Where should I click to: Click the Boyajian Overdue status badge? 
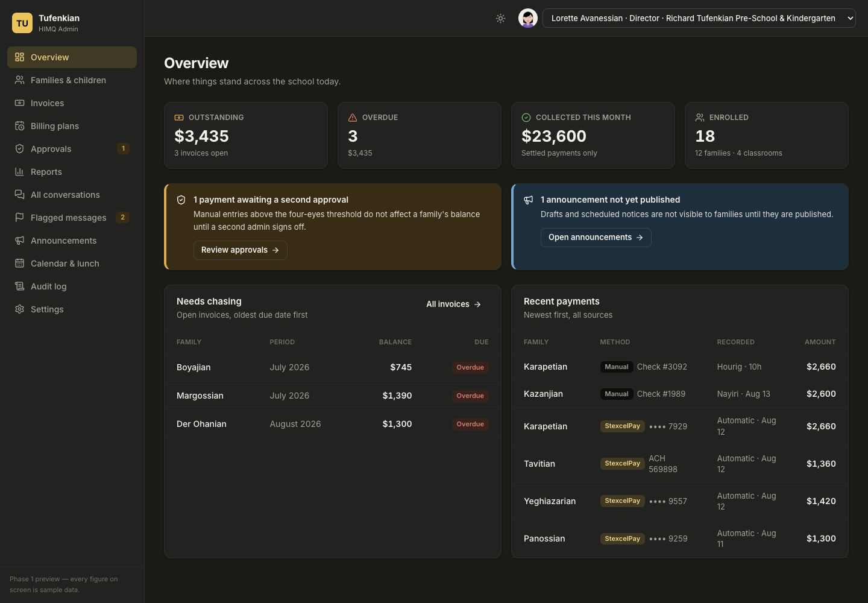(x=470, y=367)
